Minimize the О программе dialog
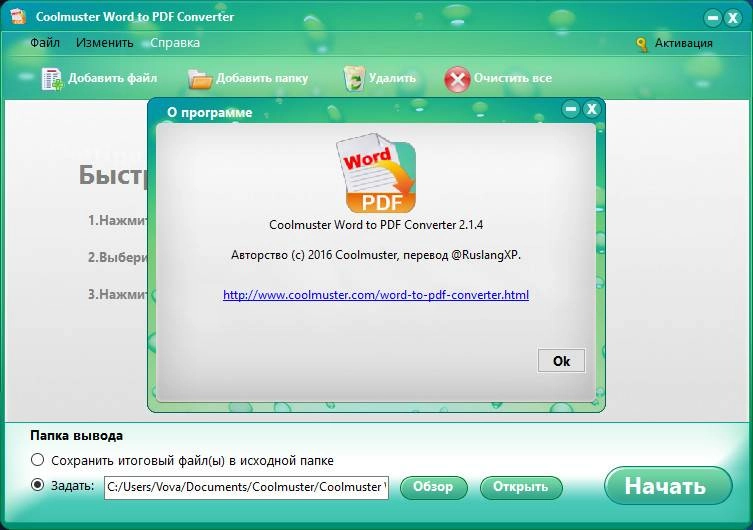This screenshot has width=753, height=530. coord(571,109)
